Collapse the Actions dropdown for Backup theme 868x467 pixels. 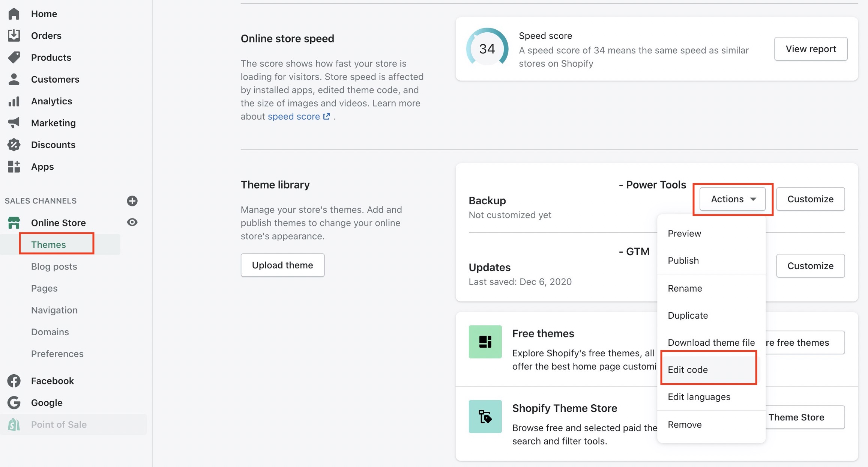click(732, 199)
